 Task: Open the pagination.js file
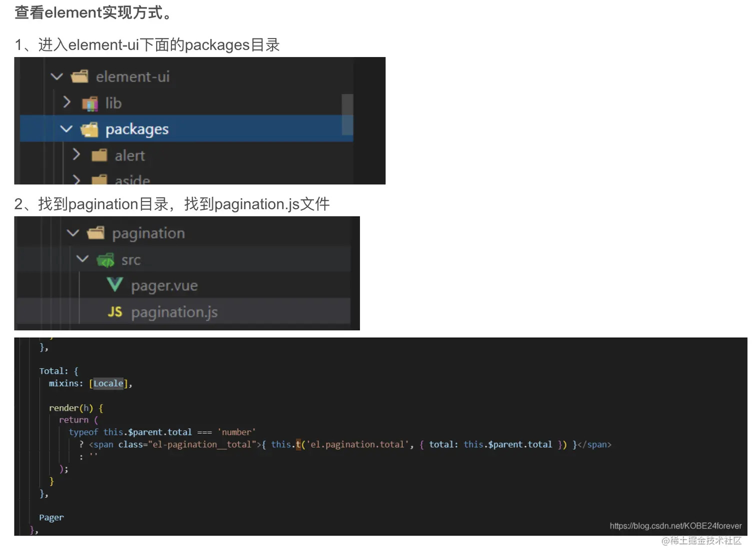point(174,312)
